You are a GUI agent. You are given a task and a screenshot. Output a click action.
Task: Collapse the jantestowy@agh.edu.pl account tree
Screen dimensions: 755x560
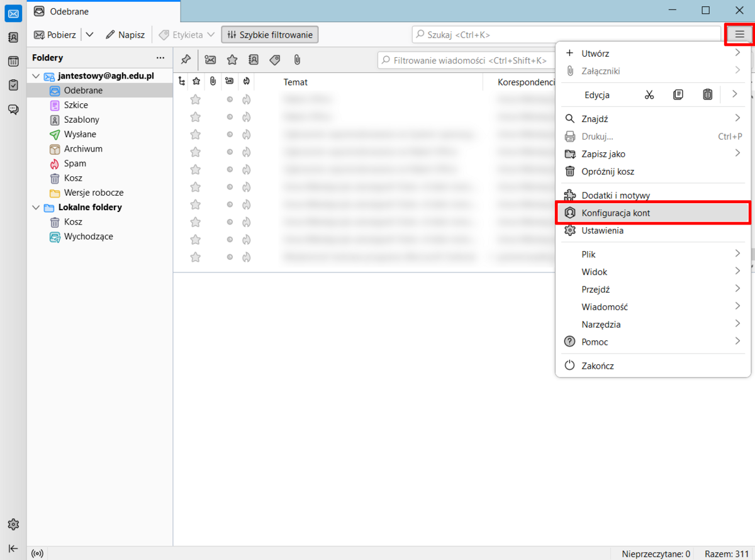[36, 76]
